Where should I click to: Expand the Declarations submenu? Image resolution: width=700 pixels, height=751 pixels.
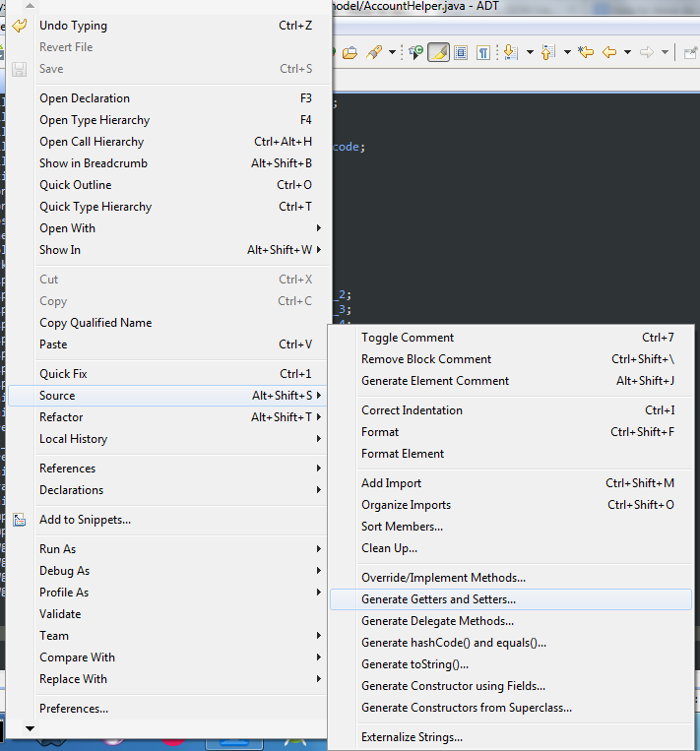(x=169, y=490)
